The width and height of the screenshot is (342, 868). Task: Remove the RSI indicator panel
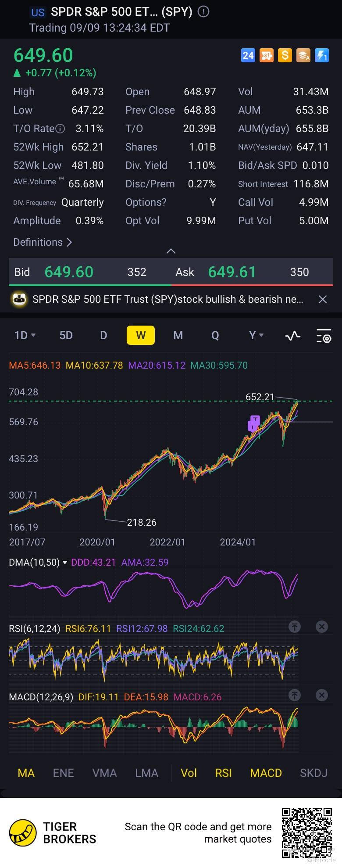click(322, 627)
